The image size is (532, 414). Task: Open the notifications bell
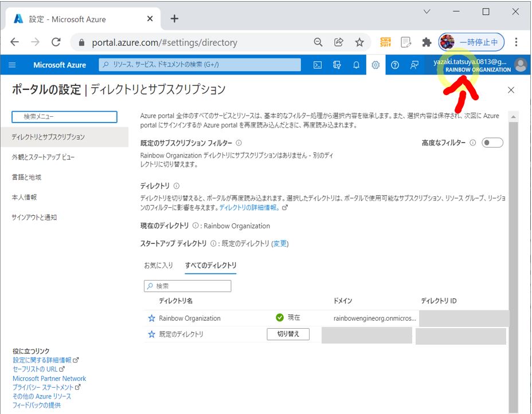pyautogui.click(x=356, y=65)
